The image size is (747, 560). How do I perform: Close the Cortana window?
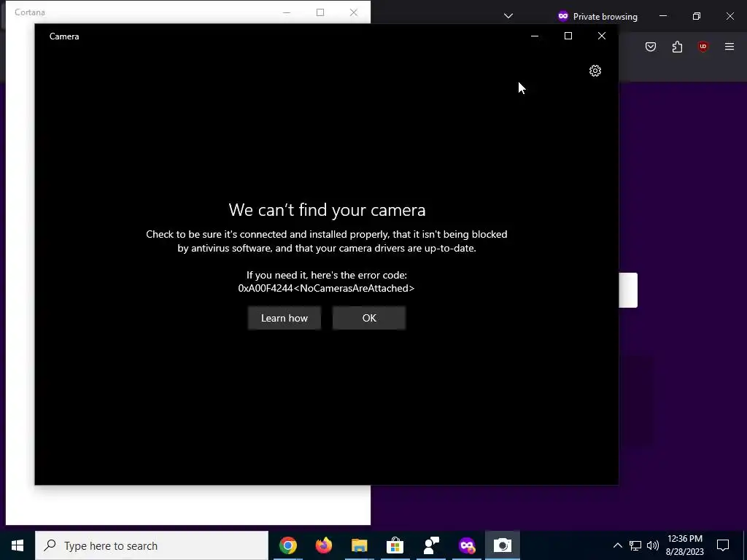(x=354, y=12)
